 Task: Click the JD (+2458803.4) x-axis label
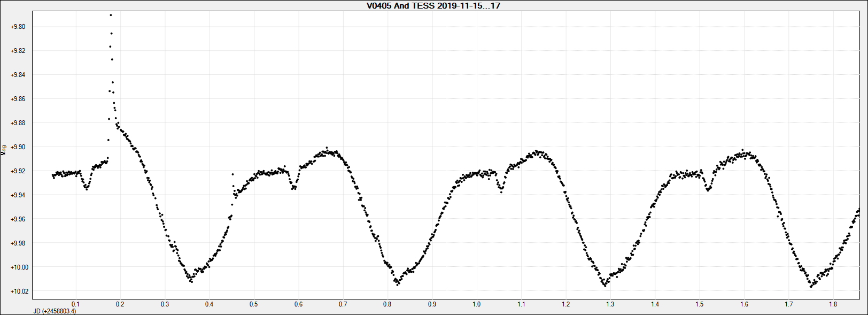[x=55, y=311]
